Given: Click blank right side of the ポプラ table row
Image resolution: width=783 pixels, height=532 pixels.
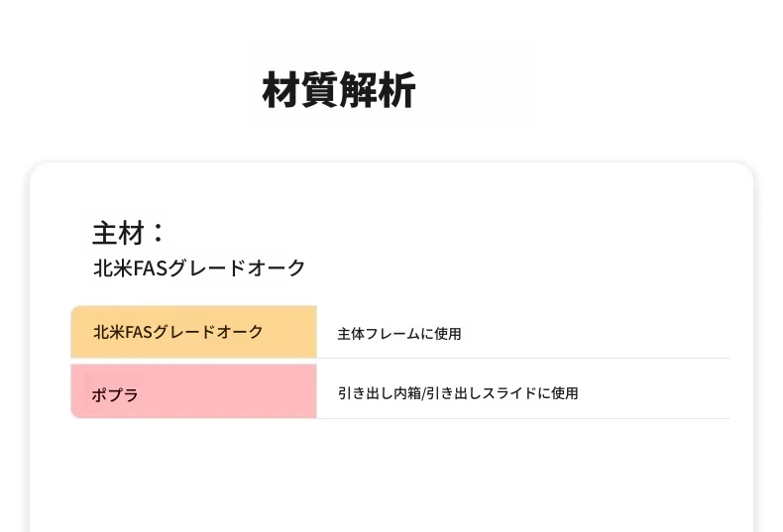Looking at the screenshot, I should (x=654, y=391).
